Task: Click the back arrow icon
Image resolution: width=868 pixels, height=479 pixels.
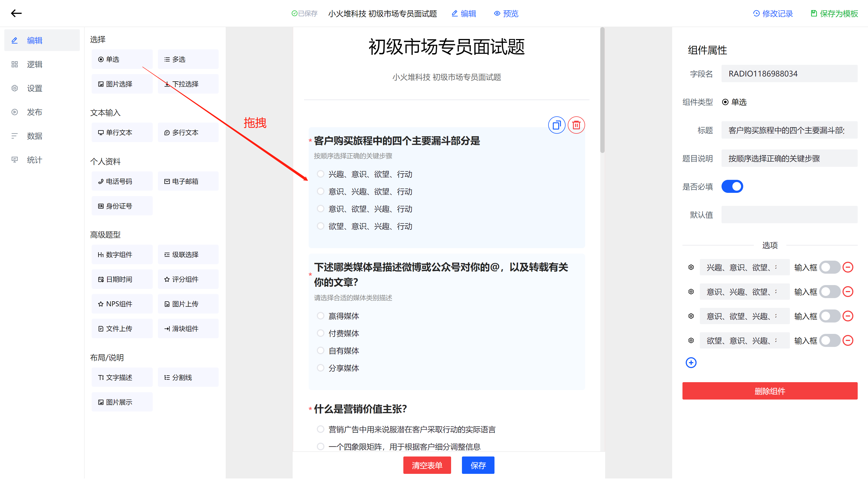Action: coord(16,13)
